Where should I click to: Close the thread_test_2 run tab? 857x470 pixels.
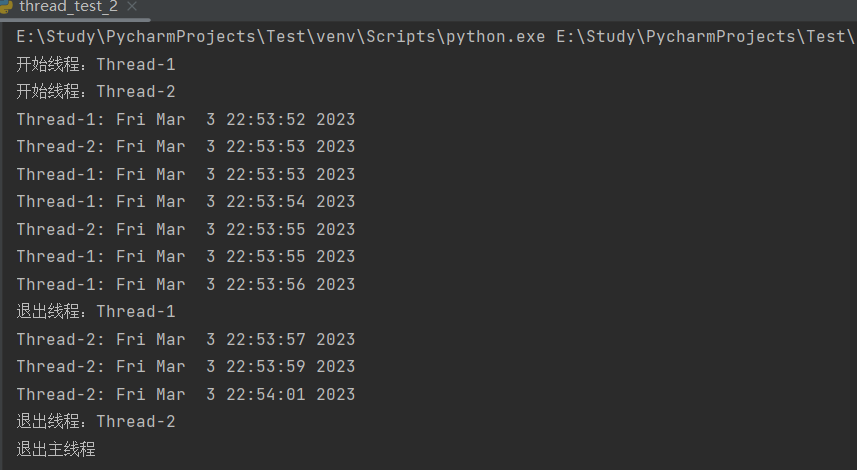132,7
